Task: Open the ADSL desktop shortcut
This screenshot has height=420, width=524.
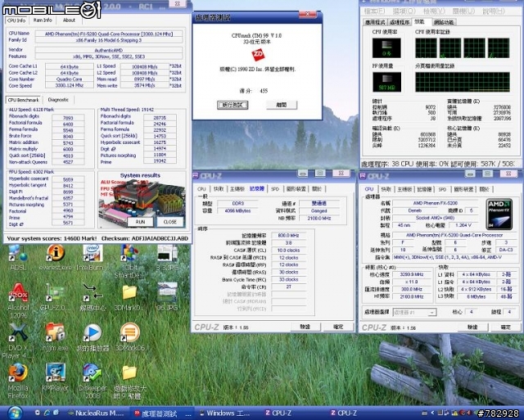Action: (17, 256)
